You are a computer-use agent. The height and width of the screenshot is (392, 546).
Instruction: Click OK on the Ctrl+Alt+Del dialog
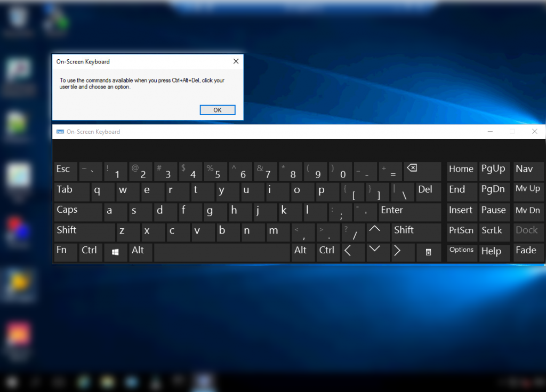pyautogui.click(x=217, y=109)
